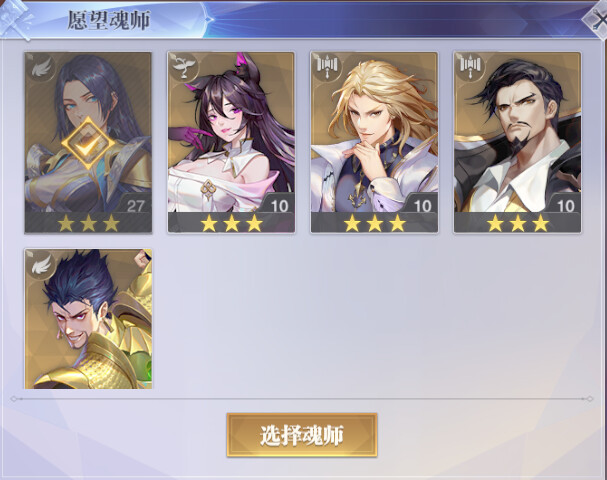Click the 愿望魂师 title header

pyautogui.click(x=108, y=20)
